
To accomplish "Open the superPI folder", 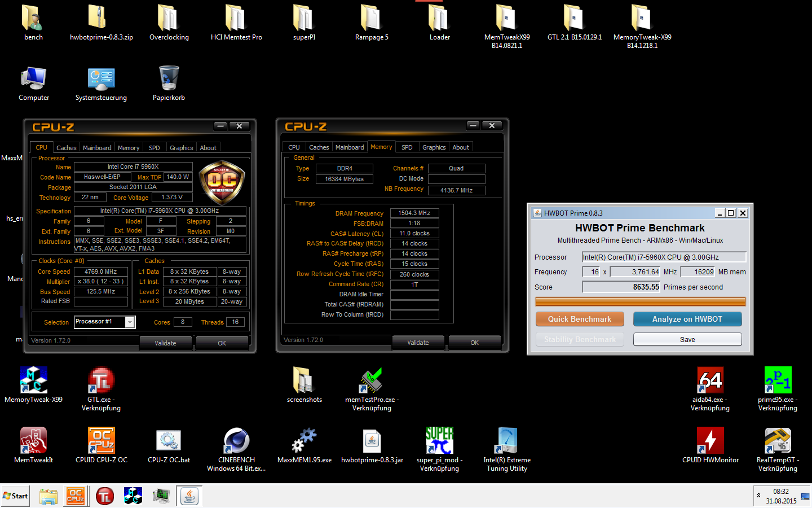I will tap(304, 23).
